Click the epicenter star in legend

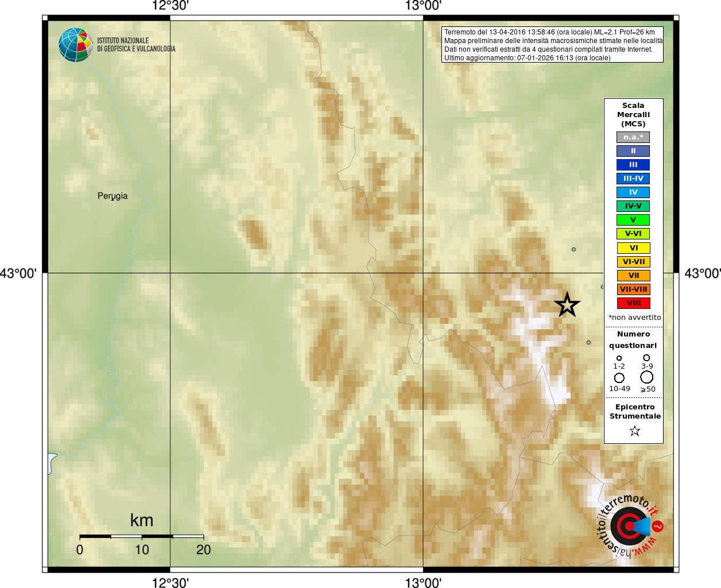634,431
